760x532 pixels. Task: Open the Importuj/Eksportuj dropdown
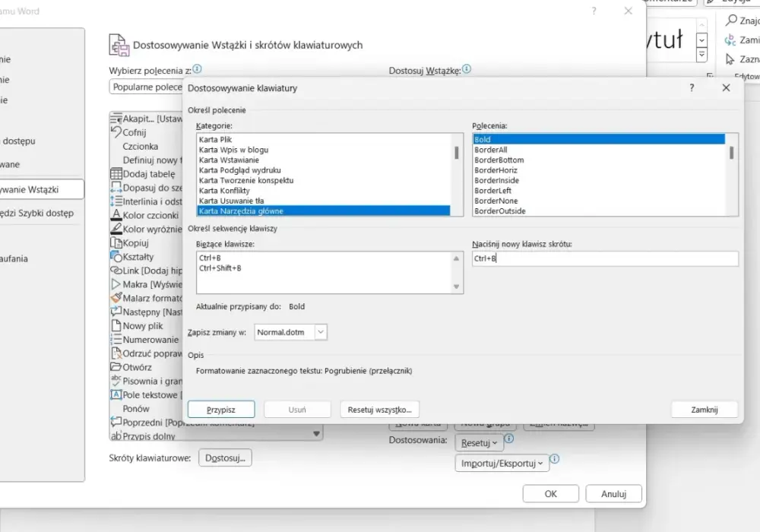(x=502, y=463)
